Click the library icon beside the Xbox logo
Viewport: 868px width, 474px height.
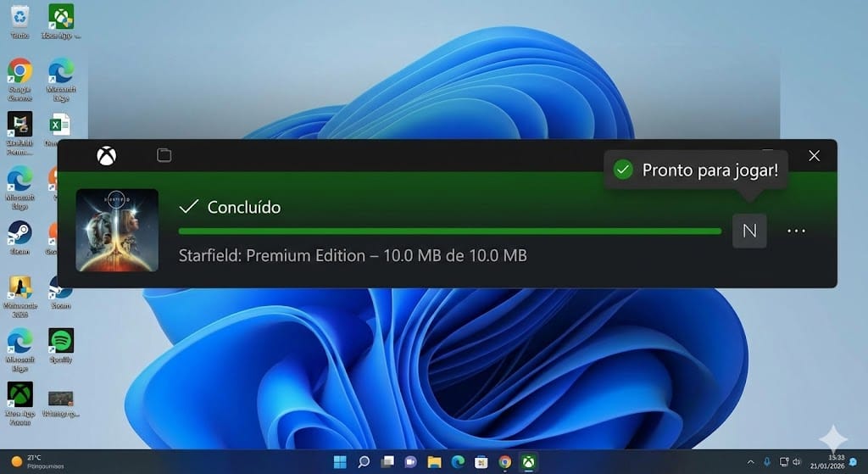pyautogui.click(x=164, y=155)
